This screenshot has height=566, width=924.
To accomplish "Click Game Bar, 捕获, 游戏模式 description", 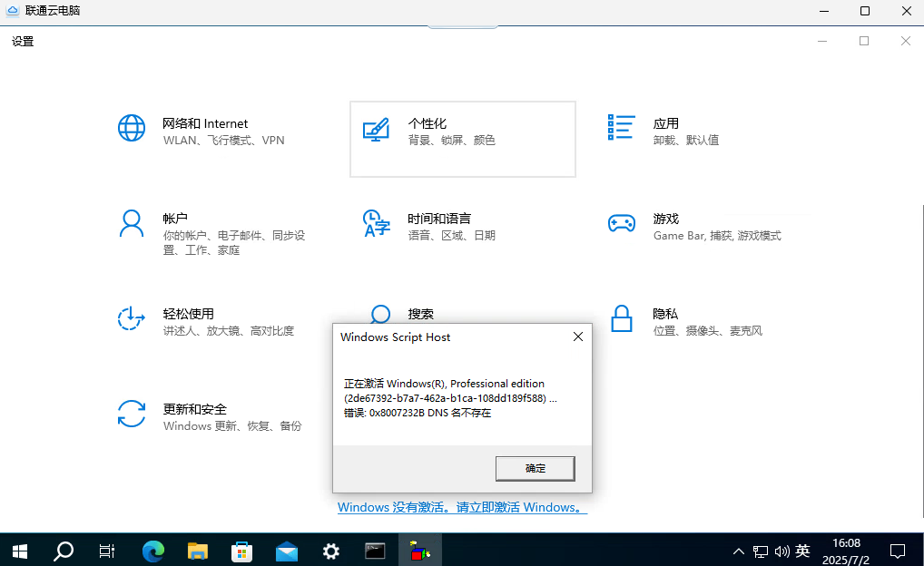I will (717, 236).
